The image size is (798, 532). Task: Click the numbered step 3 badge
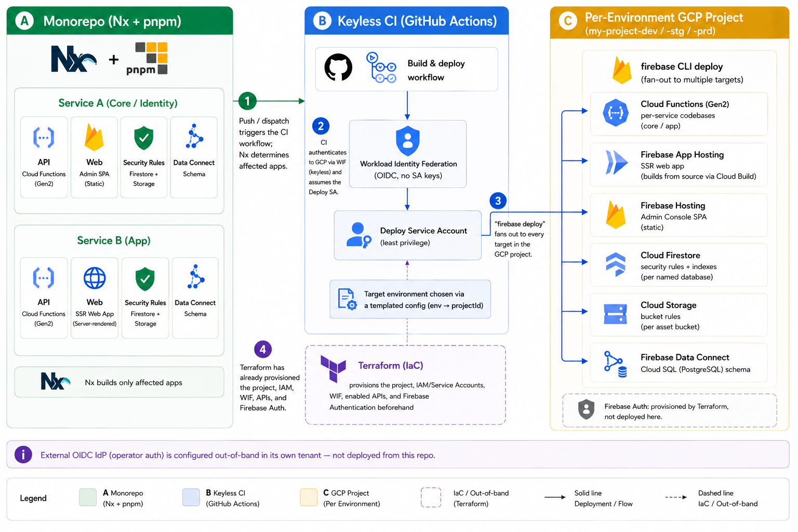pyautogui.click(x=498, y=201)
